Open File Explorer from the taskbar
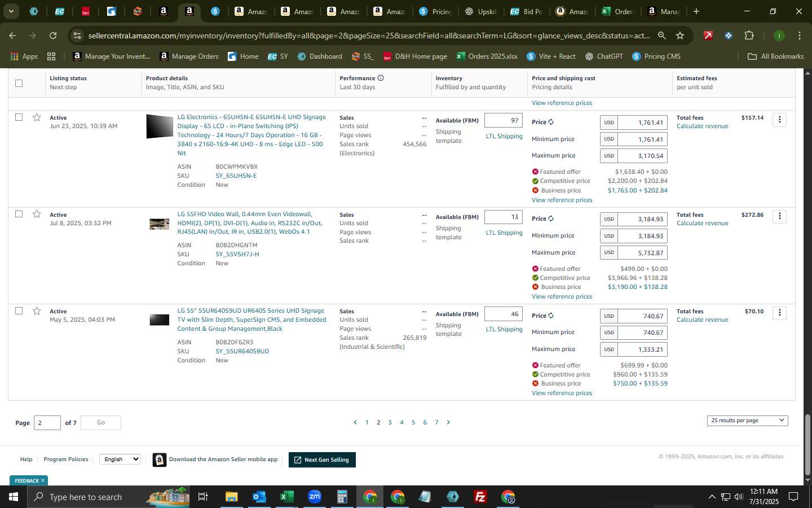The image size is (812, 508). click(232, 497)
